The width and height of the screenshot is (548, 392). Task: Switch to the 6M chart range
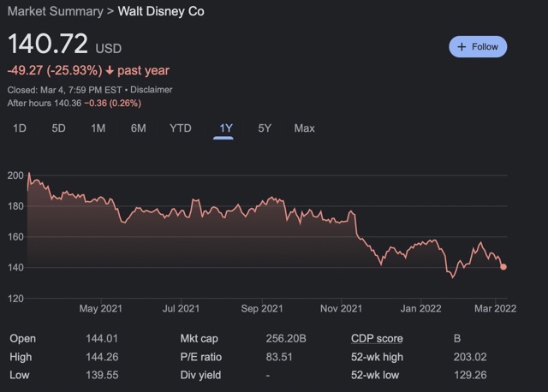139,128
